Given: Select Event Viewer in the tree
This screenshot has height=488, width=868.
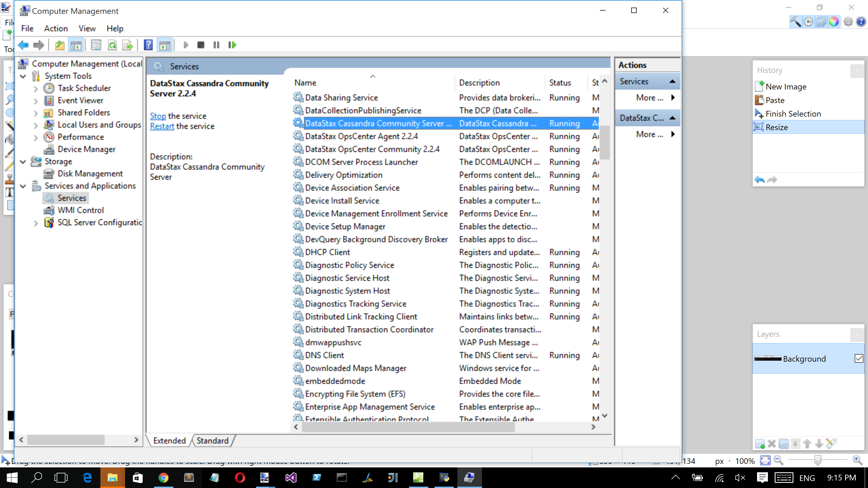Looking at the screenshot, I should tap(80, 100).
